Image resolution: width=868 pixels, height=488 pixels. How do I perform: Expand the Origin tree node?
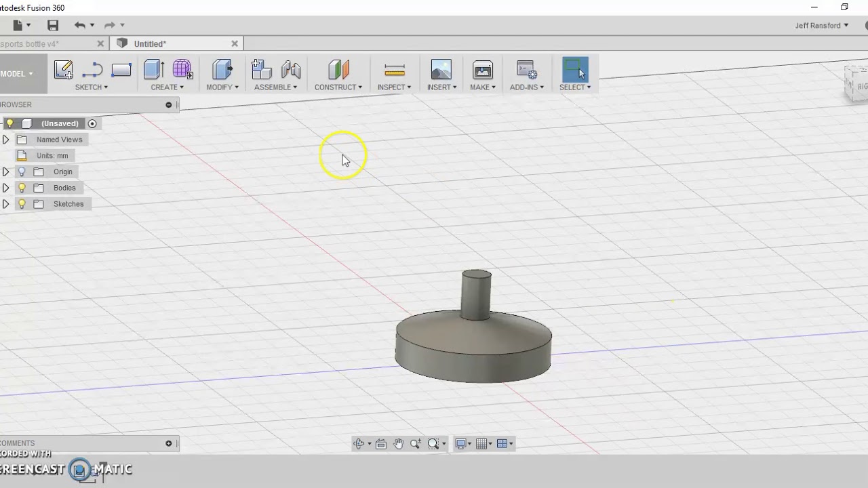(x=5, y=171)
